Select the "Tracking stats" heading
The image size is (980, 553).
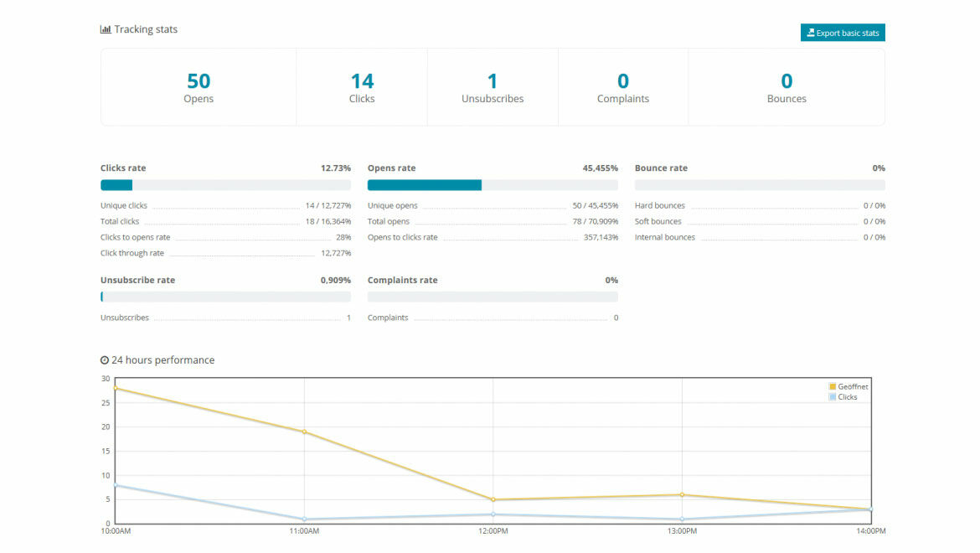[146, 29]
